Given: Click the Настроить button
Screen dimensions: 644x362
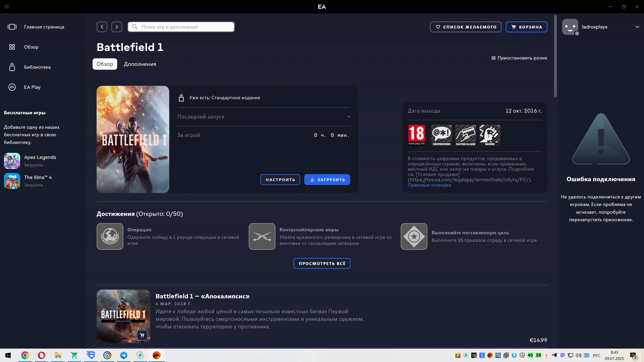Looking at the screenshot, I should [x=280, y=180].
